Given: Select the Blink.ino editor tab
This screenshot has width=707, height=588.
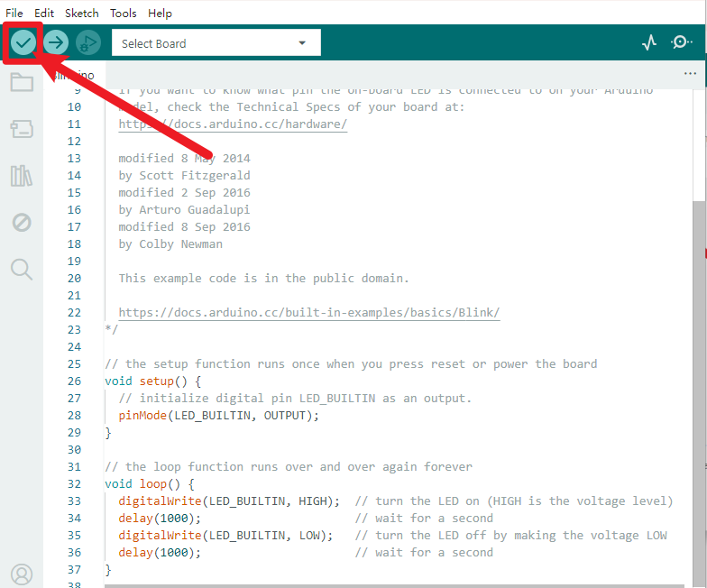Looking at the screenshot, I should tap(74, 75).
